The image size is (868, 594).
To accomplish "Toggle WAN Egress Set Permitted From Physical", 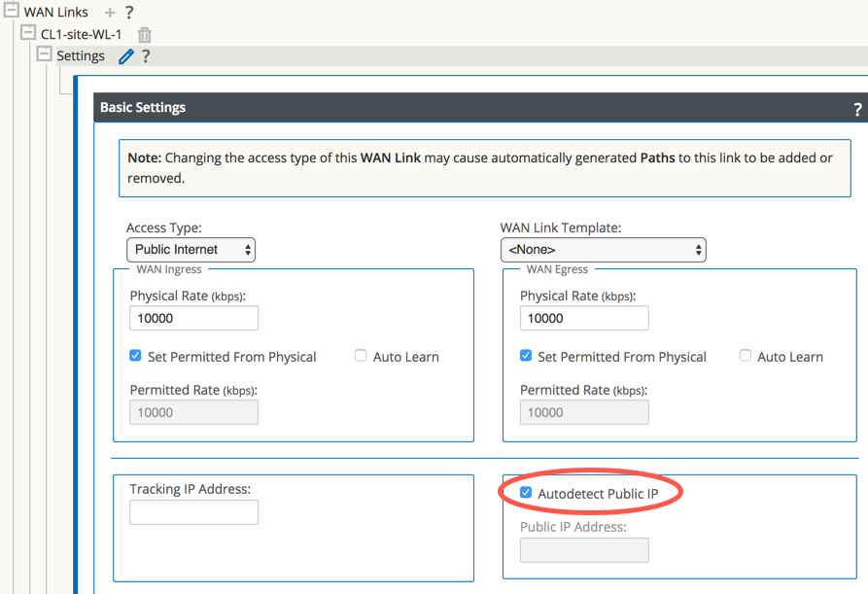I will click(526, 356).
